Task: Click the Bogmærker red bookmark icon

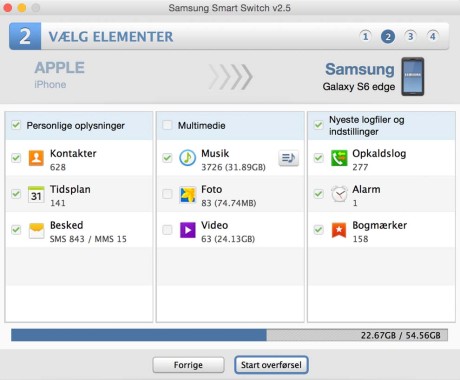Action: click(339, 230)
